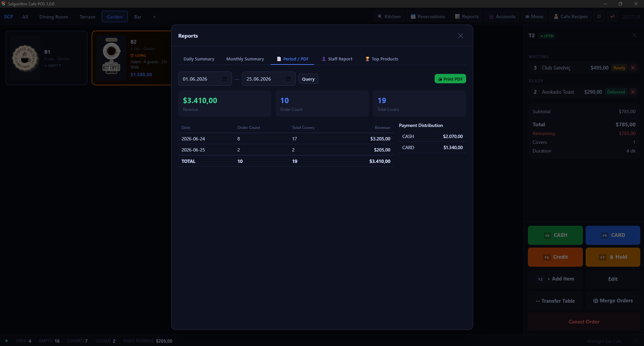Click the $3.410,00 Revenue card
This screenshot has height=346, width=644.
click(225, 103)
